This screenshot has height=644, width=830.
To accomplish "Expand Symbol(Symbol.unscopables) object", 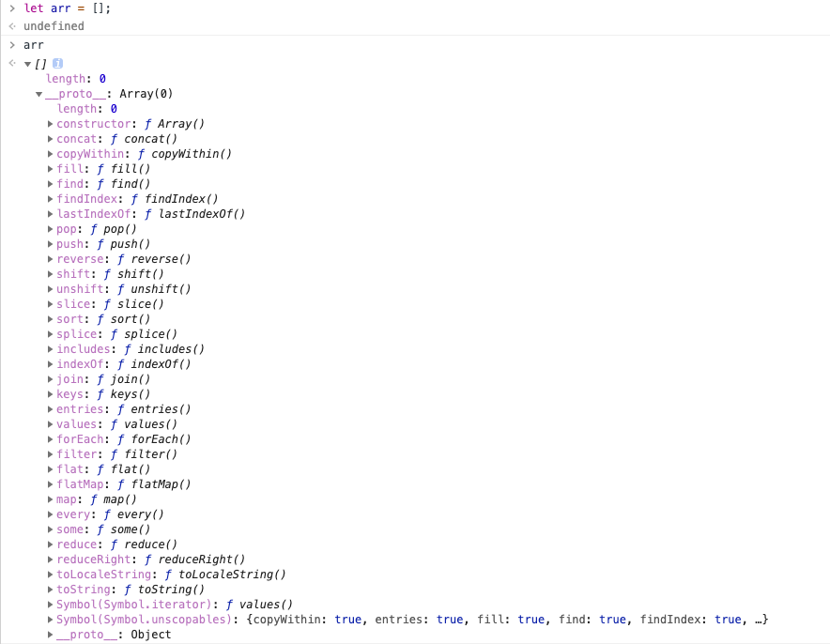I will coord(51,620).
